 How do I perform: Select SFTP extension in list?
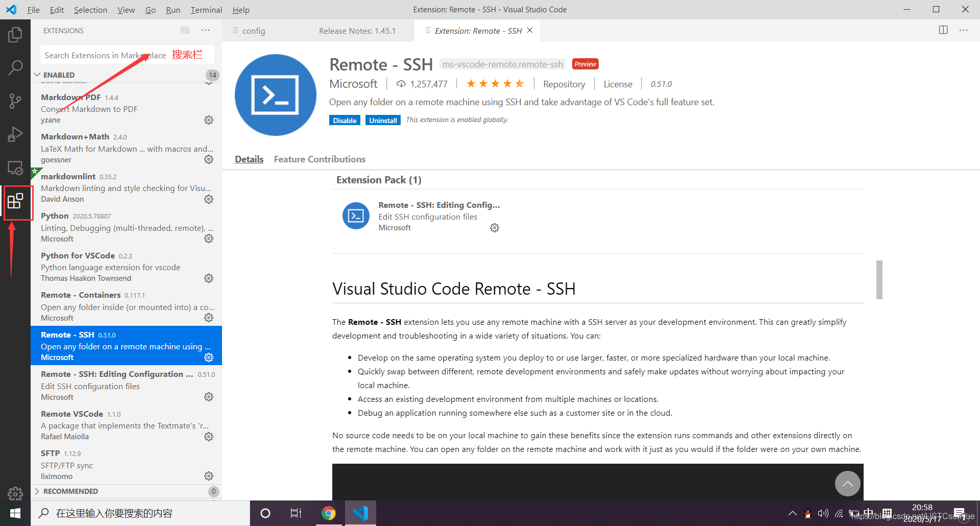click(x=126, y=465)
